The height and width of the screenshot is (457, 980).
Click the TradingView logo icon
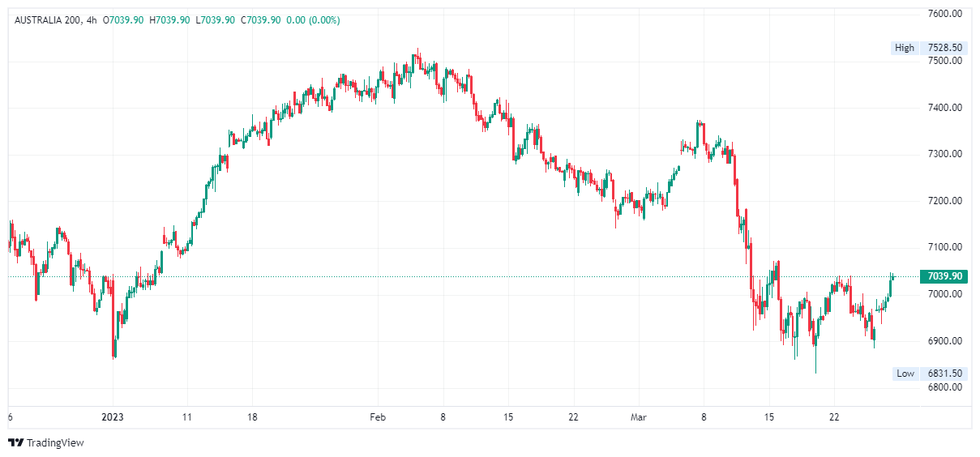tap(15, 442)
